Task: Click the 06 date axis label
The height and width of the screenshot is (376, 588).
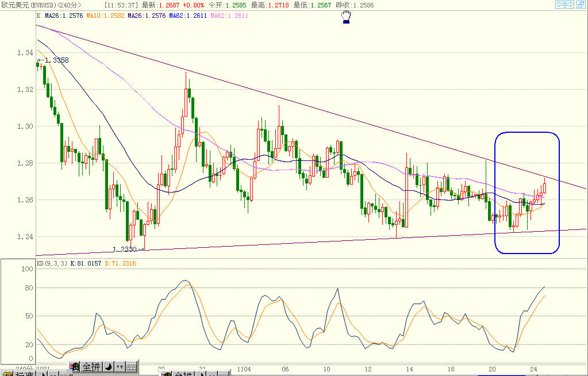Action: click(x=285, y=369)
